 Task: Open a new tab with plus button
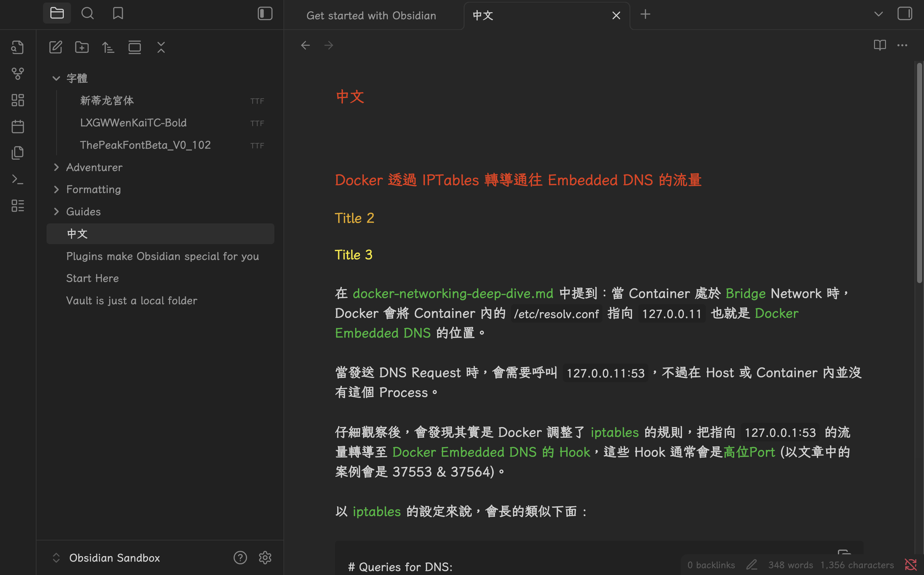[x=645, y=14]
